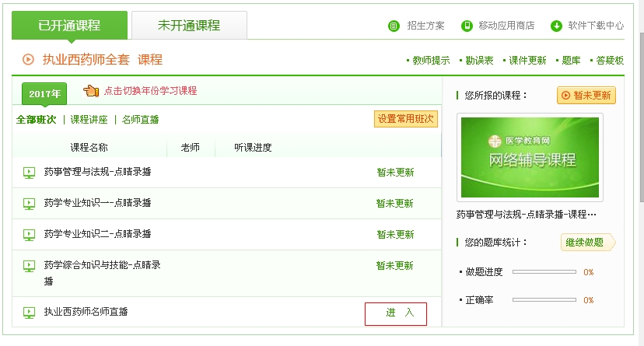This screenshot has height=346, width=644.
Task: Open the 答疑板 link
Action: point(609,61)
